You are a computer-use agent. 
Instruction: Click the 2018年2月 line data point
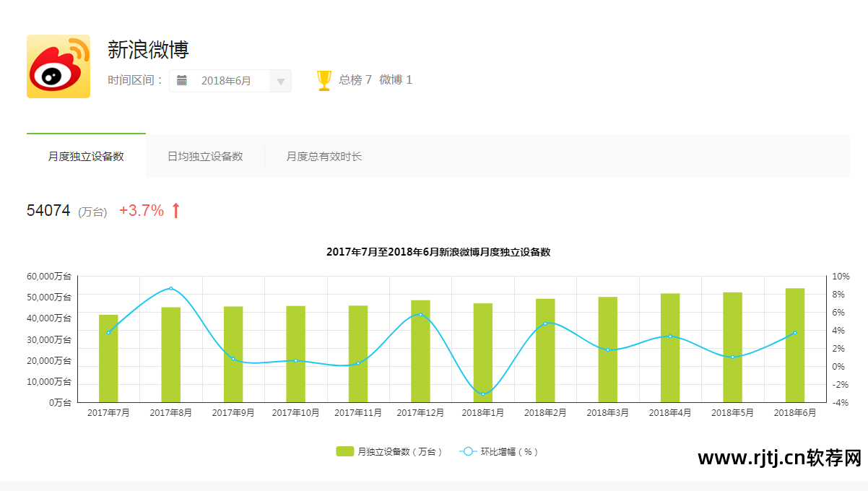pyautogui.click(x=545, y=323)
